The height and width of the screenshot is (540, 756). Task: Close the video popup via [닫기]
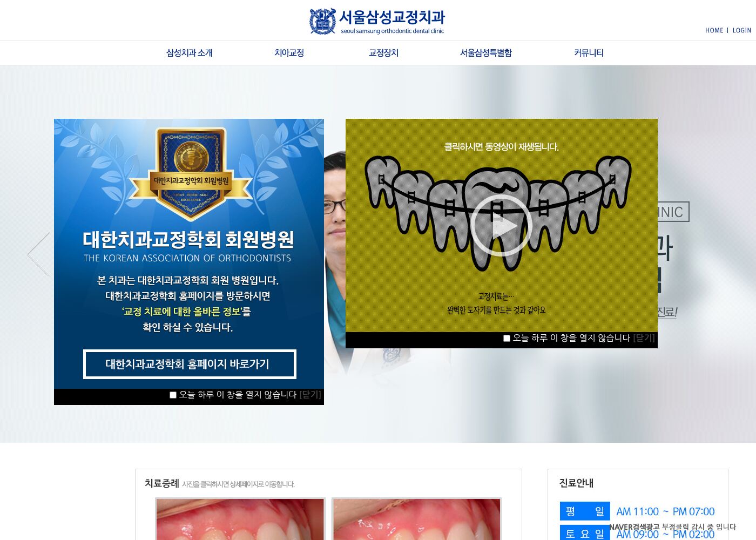[x=644, y=338]
